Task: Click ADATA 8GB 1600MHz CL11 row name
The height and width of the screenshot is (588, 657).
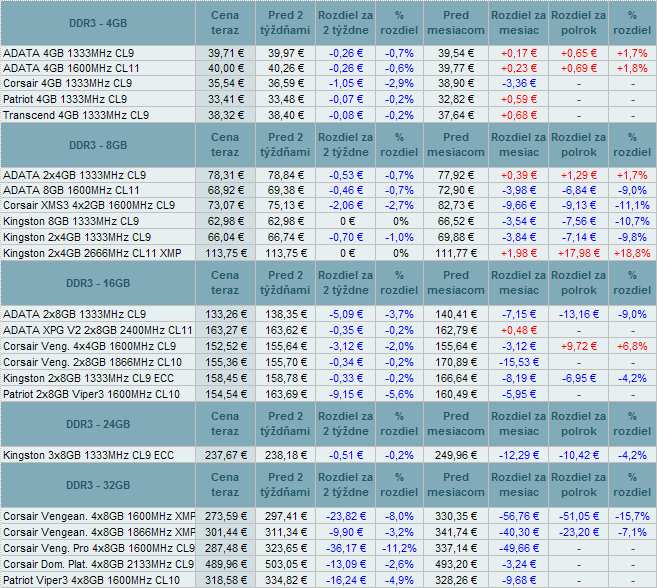Action: click(71, 190)
